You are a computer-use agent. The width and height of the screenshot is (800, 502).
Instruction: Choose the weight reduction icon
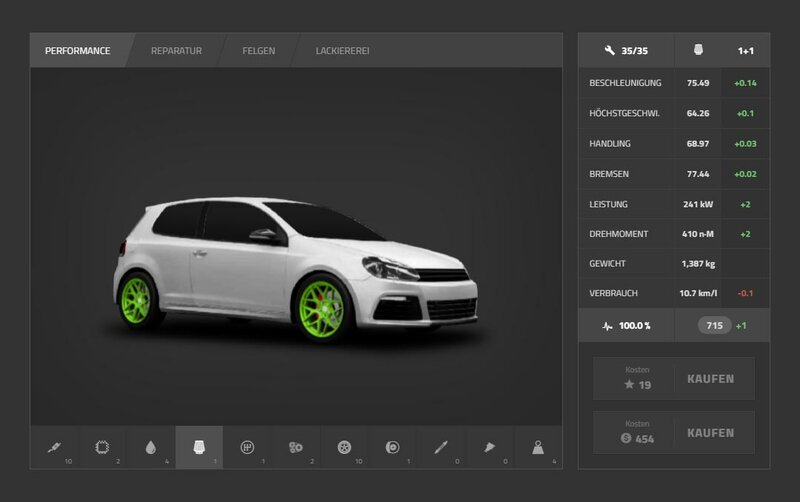point(538,448)
